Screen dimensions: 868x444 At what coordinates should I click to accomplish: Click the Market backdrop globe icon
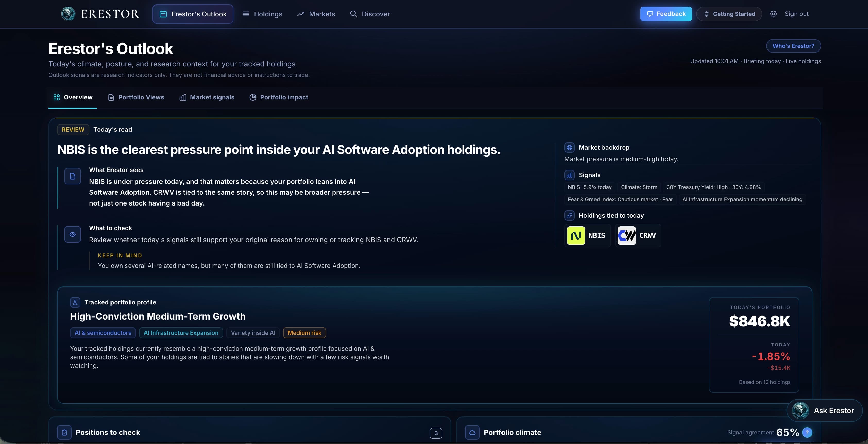[569, 147]
